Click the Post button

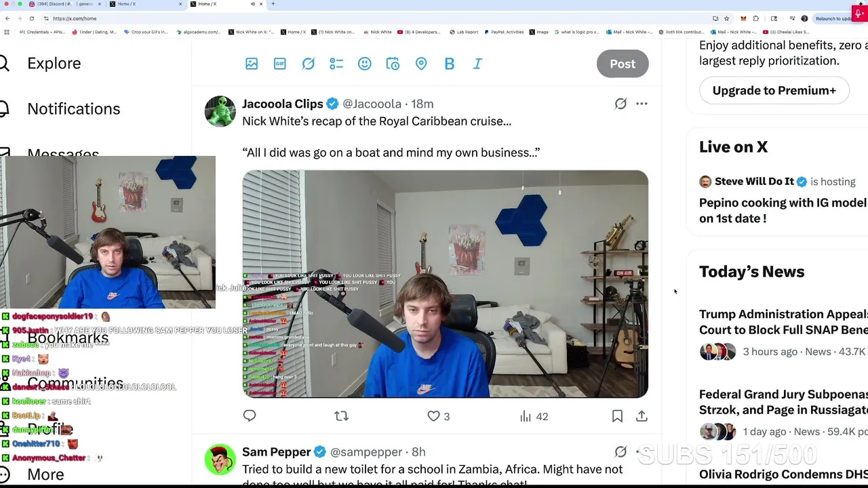pos(623,64)
